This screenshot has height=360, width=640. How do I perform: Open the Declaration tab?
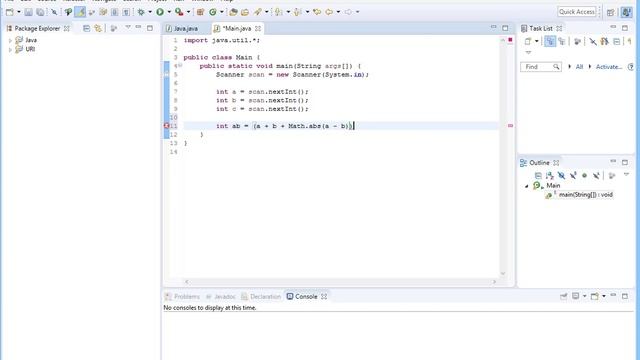click(x=261, y=297)
